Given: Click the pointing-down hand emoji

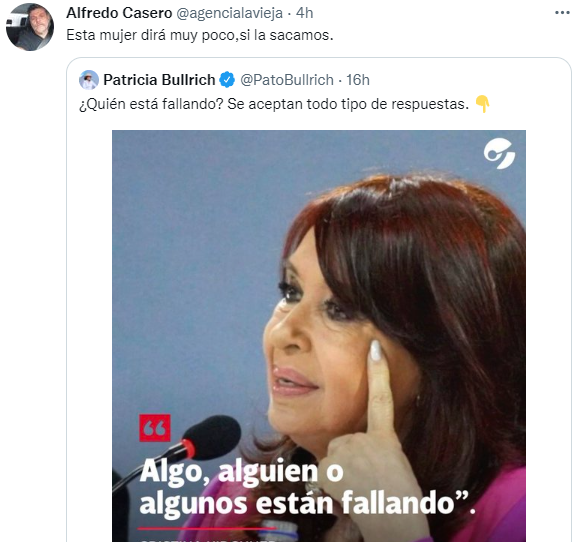Looking at the screenshot, I should click(x=482, y=104).
